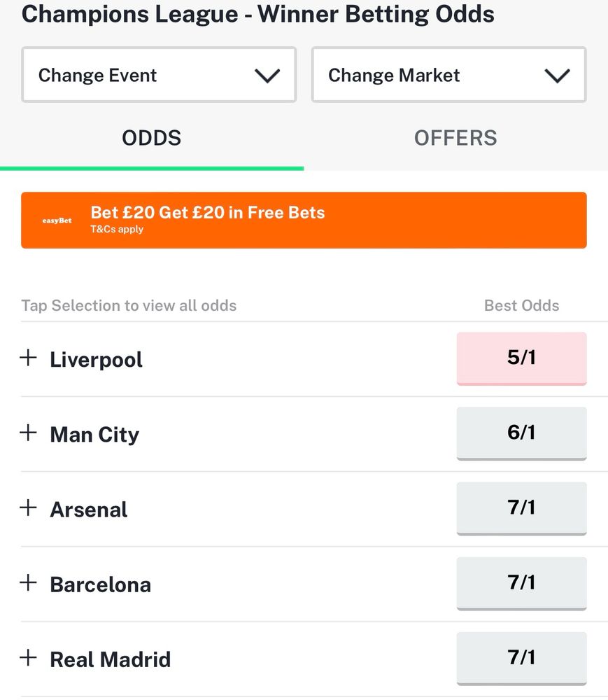Switch to the ODDS tab
This screenshot has width=608, height=700.
[152, 139]
